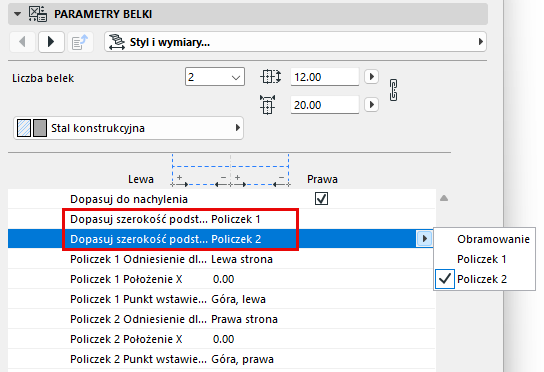Click the scroll up arrow of the parameter list
Viewport: 544px width, 372px height.
point(444,198)
